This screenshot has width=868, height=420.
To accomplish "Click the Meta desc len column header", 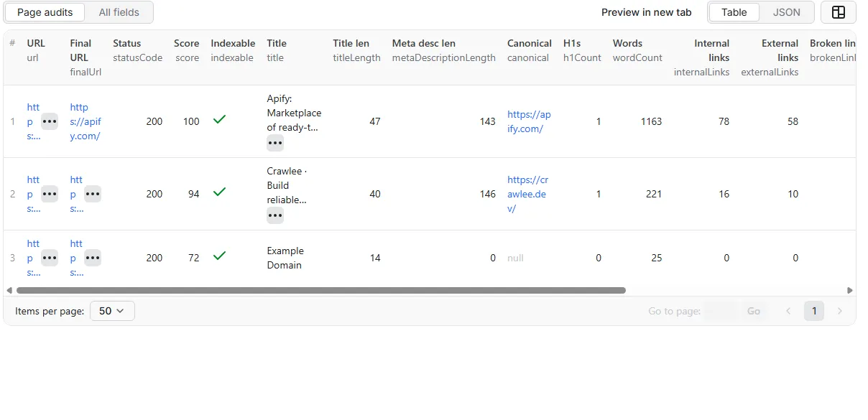I will tap(443, 50).
